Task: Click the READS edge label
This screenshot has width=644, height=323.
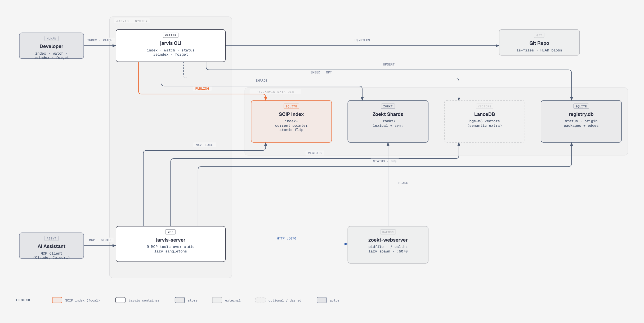Action: (403, 183)
